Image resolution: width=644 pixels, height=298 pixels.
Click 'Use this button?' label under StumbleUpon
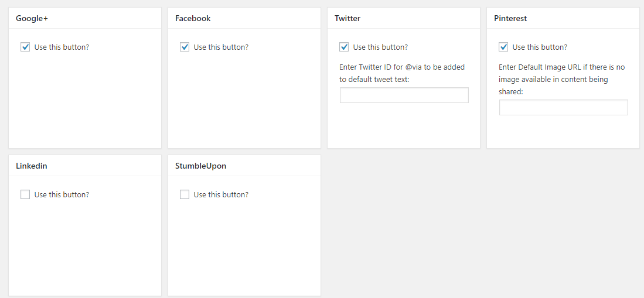tap(221, 194)
